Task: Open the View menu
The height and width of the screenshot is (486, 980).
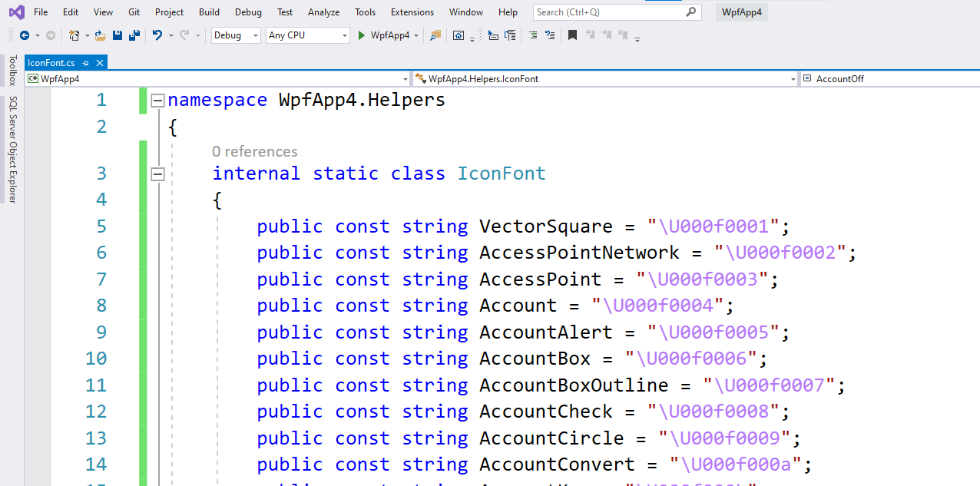Action: point(103,12)
